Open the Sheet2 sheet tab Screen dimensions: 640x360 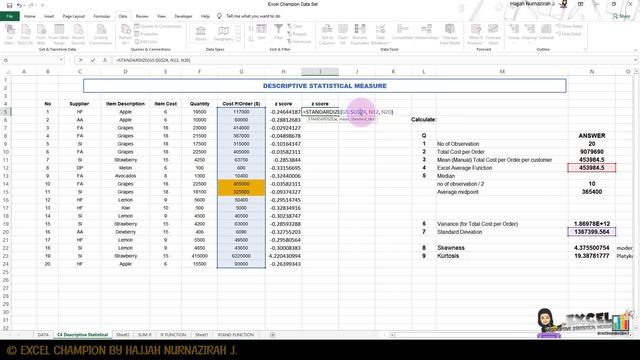[x=122, y=335]
